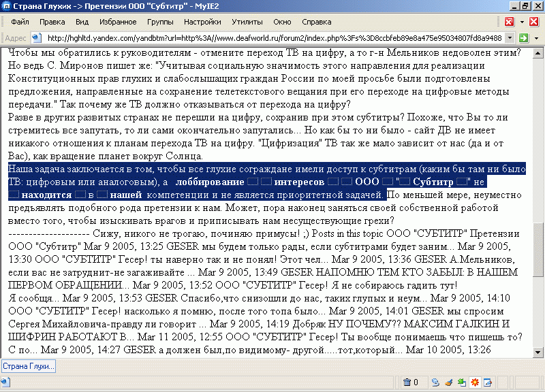This screenshot has height=392, width=545.
Task: Click the page edit pencil icon
Action: click(488, 382)
